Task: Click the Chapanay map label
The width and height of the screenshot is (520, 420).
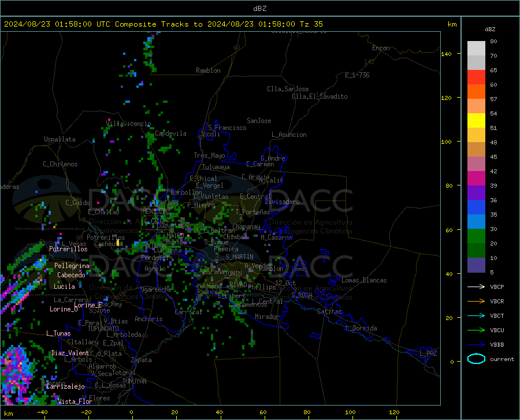Action: (x=246, y=226)
